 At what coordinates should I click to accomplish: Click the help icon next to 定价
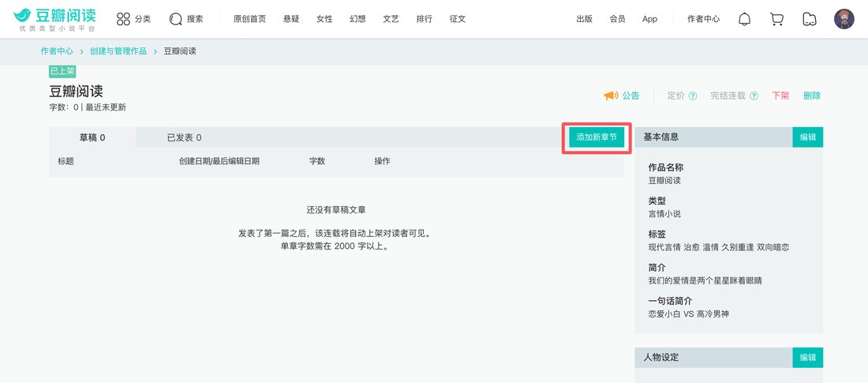click(693, 96)
